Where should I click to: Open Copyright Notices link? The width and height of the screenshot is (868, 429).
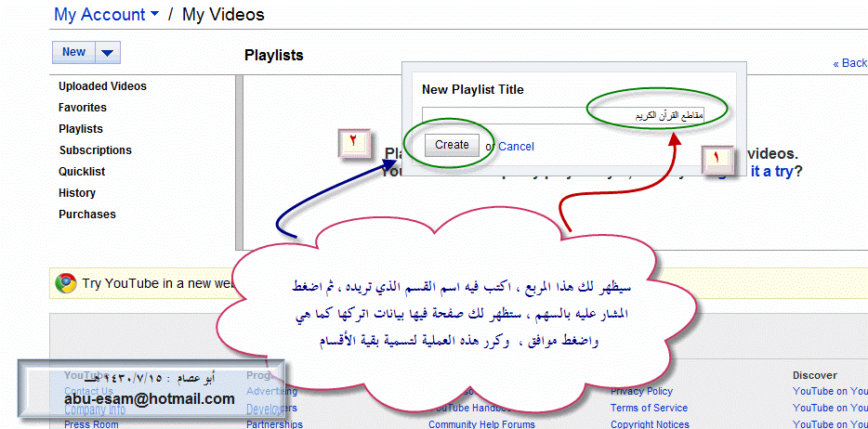(x=650, y=424)
